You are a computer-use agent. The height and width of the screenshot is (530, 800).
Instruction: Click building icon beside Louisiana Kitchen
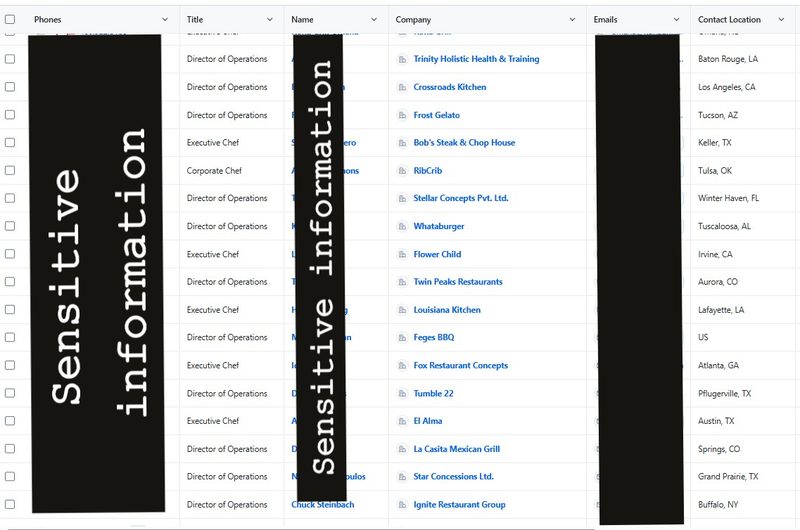403,310
